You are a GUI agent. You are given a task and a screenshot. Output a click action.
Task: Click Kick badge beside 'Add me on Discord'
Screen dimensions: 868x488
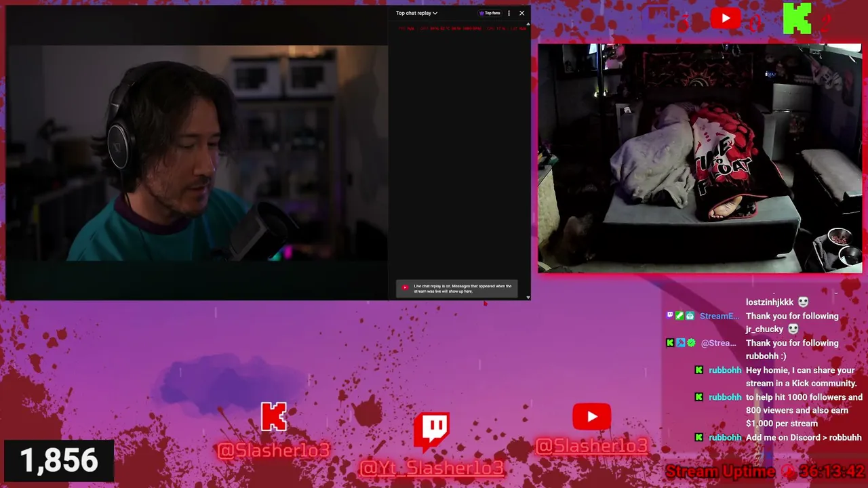(699, 438)
